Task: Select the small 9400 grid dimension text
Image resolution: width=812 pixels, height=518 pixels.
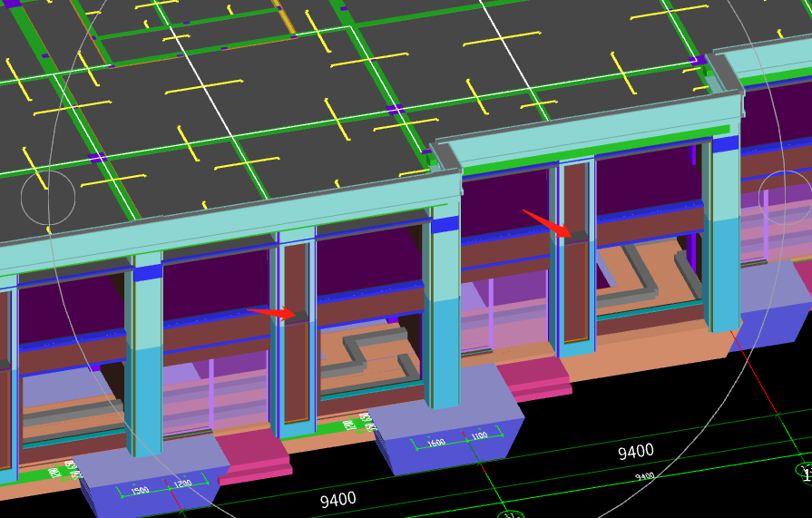Action: tap(645, 476)
